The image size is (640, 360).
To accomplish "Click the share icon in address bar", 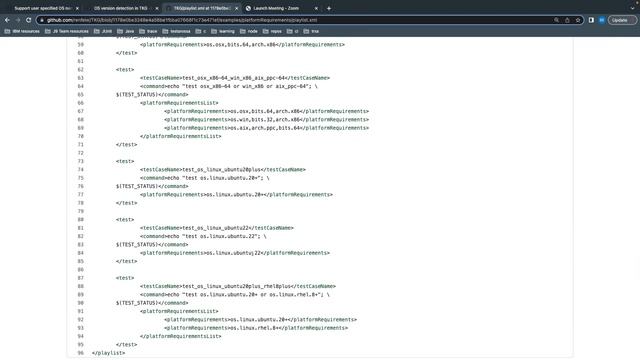I will (567, 20).
